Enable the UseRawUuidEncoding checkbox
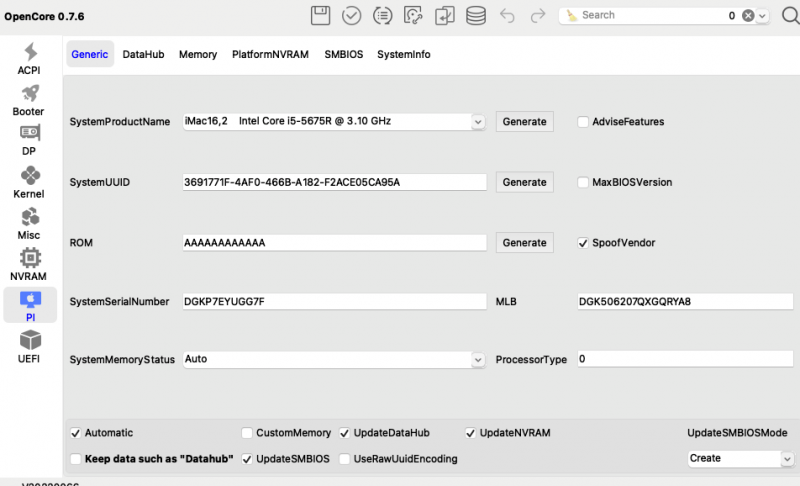The height and width of the screenshot is (486, 800). (344, 459)
